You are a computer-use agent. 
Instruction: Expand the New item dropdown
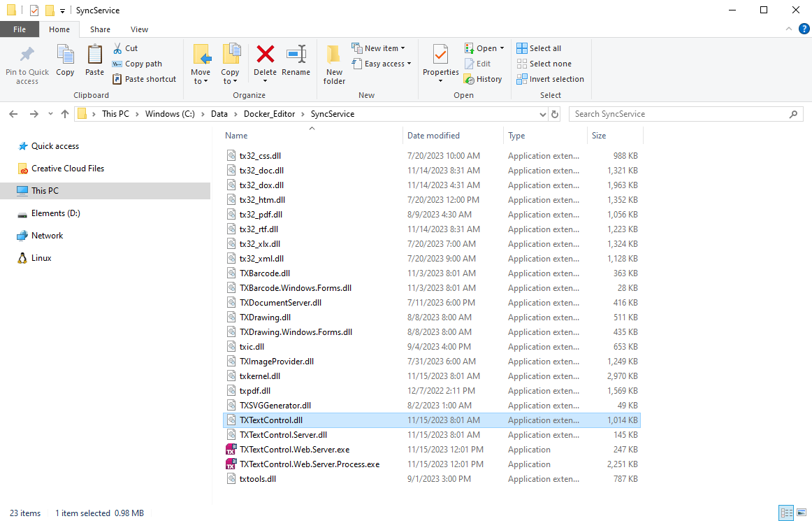tap(378, 48)
